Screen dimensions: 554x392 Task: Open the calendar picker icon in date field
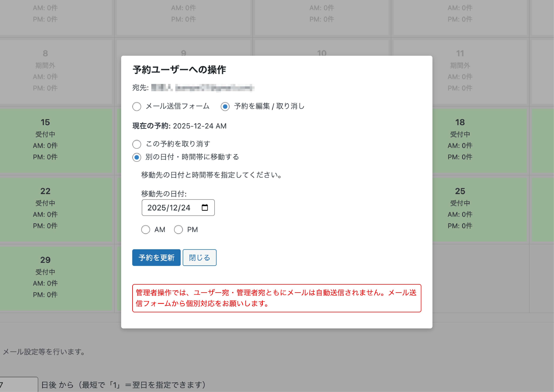coord(205,208)
